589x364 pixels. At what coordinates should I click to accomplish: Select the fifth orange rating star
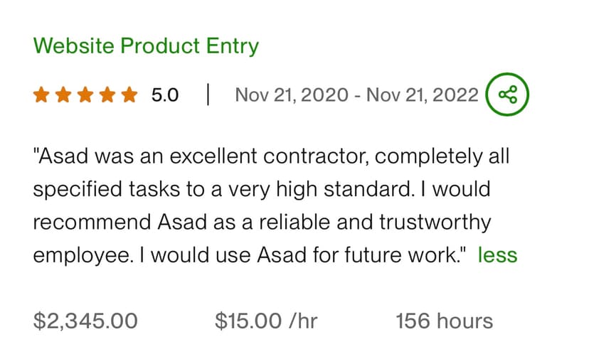pos(129,95)
